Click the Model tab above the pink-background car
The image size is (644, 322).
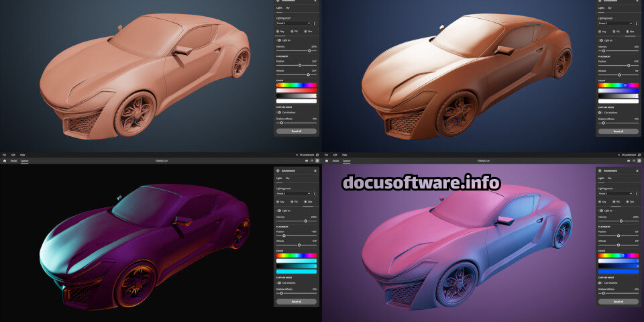point(335,161)
